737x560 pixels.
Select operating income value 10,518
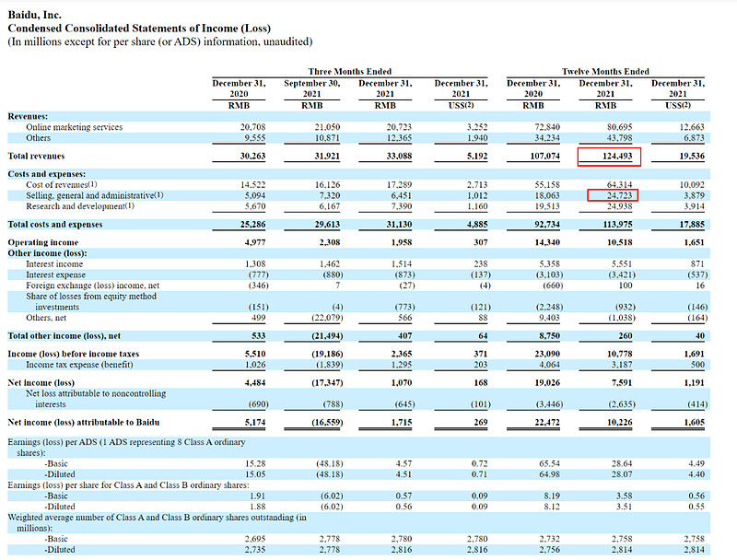click(x=619, y=242)
